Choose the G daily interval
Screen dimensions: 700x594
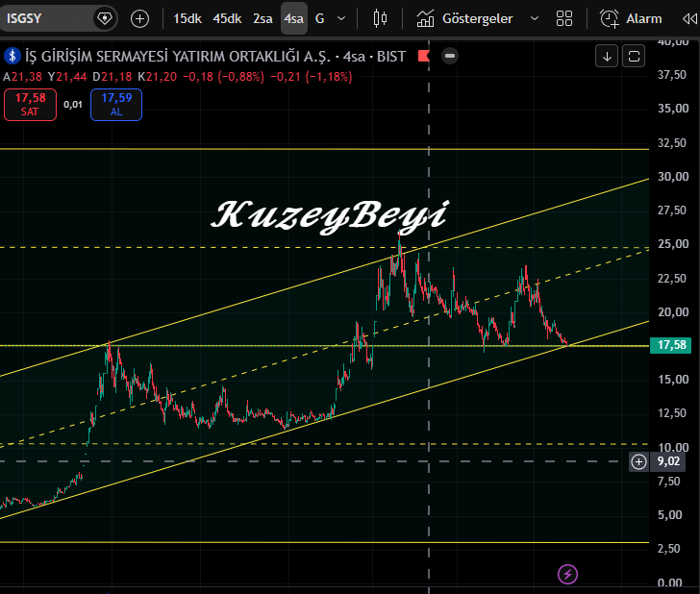click(319, 19)
